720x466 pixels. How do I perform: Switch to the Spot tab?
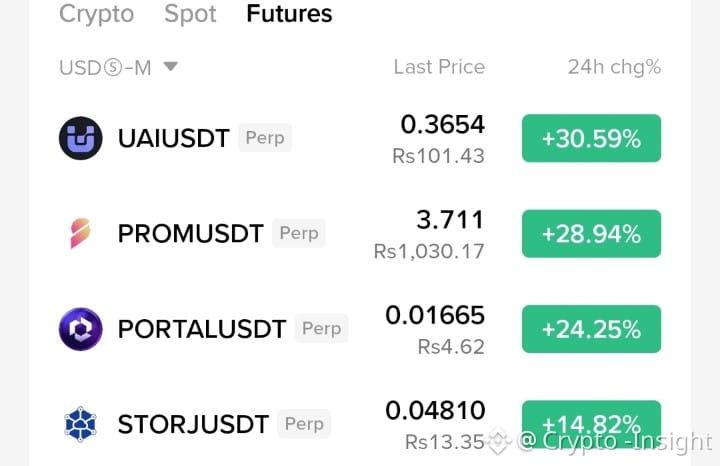[x=190, y=14]
